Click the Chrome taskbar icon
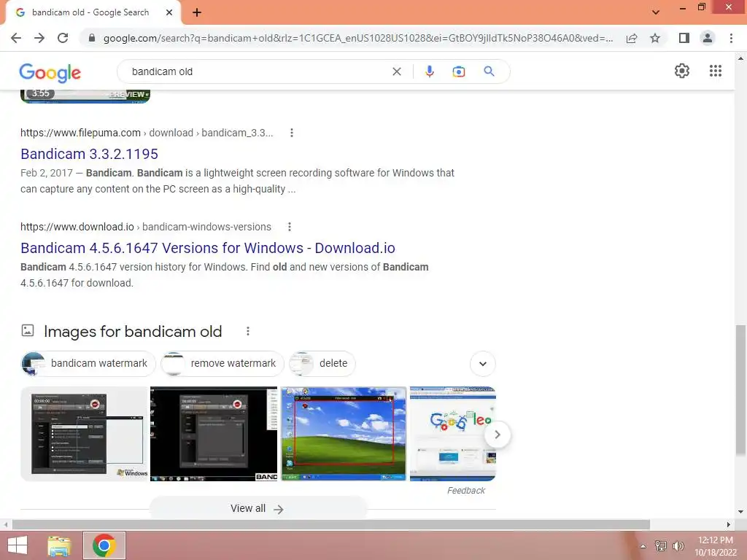The width and height of the screenshot is (747, 560). [x=104, y=545]
